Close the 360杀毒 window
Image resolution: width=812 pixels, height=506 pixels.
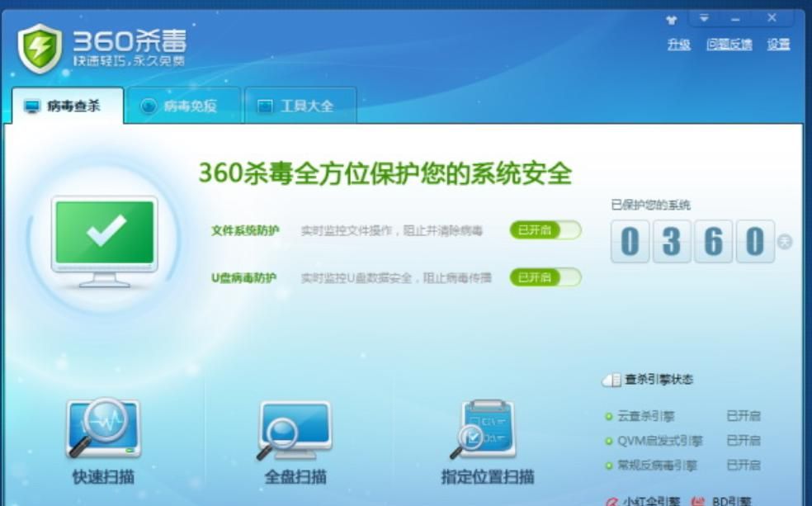pyautogui.click(x=772, y=18)
